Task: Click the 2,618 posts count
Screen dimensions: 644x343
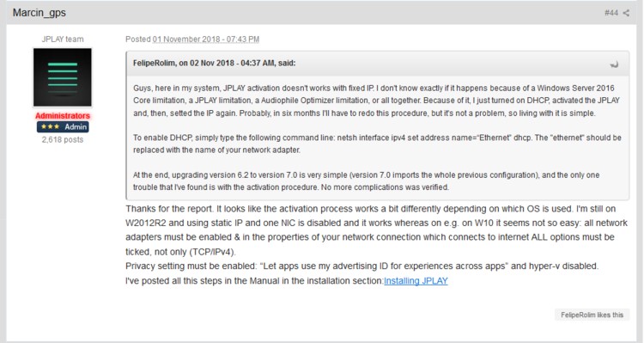Action: point(63,139)
